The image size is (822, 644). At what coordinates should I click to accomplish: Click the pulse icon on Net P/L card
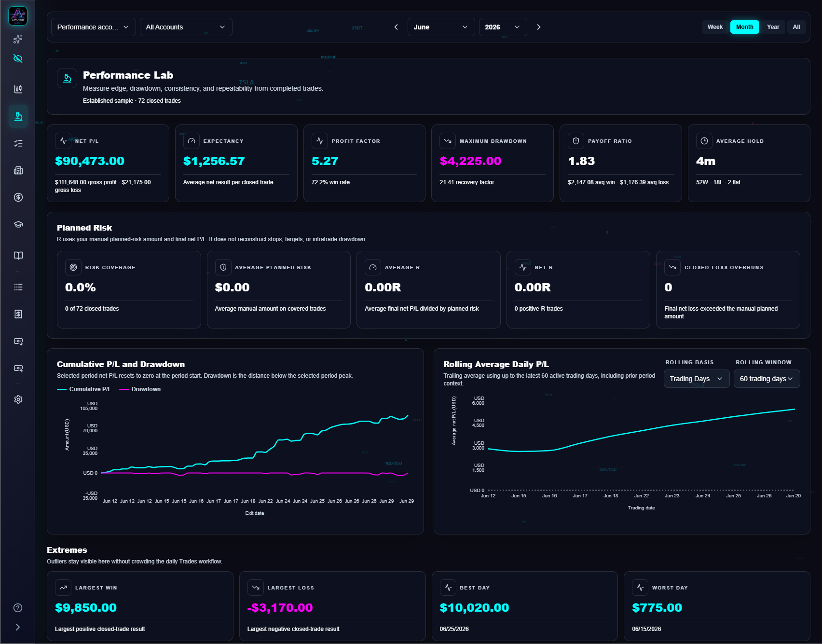(63, 141)
